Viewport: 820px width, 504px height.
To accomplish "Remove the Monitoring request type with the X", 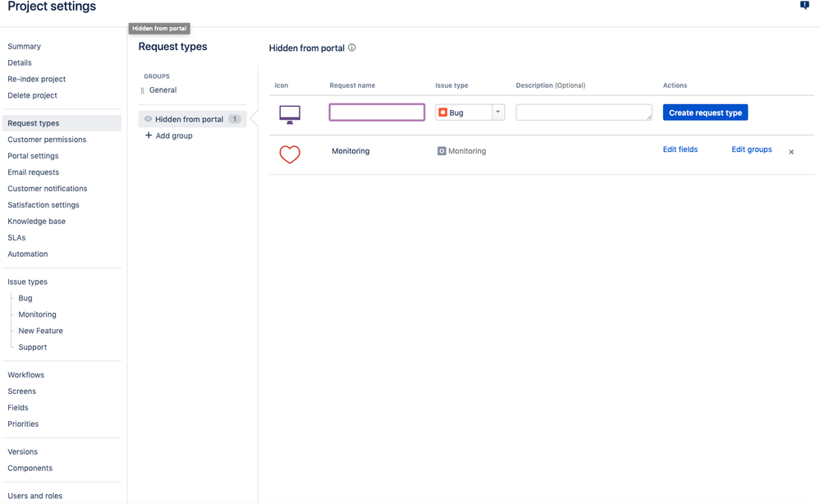I will click(x=791, y=152).
